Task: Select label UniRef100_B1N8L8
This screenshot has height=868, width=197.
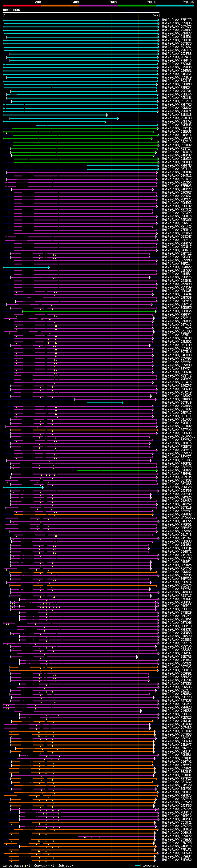Action: tap(177, 115)
